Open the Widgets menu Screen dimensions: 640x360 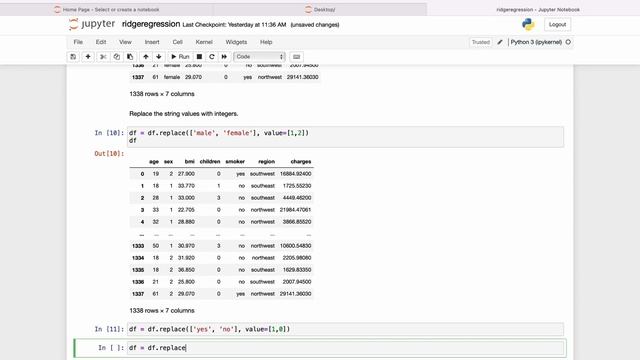236,42
